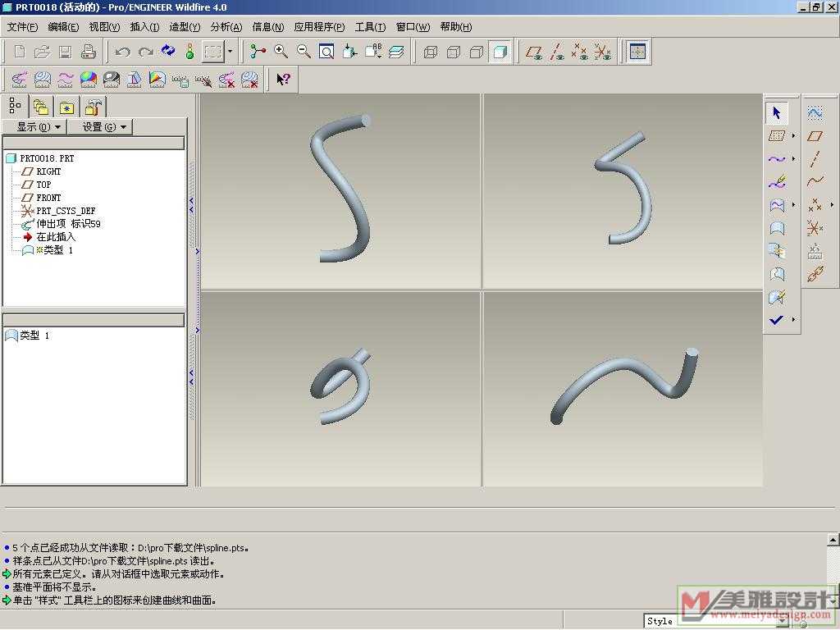Open the curvature analysis tool icon
The height and width of the screenshot is (630, 840).
tap(20, 80)
